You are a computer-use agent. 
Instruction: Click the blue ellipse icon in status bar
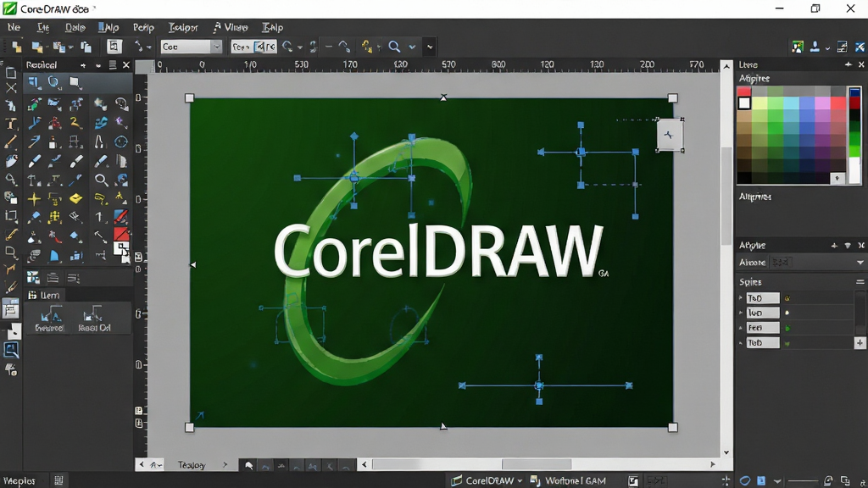[745, 480]
